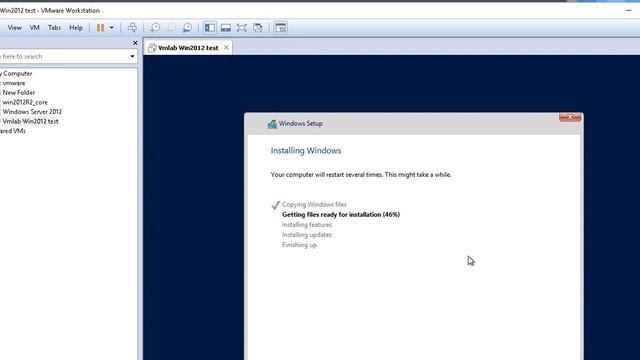Viewport: 640px width, 360px height.
Task: Select My Computer in the library tree
Action: point(16,73)
